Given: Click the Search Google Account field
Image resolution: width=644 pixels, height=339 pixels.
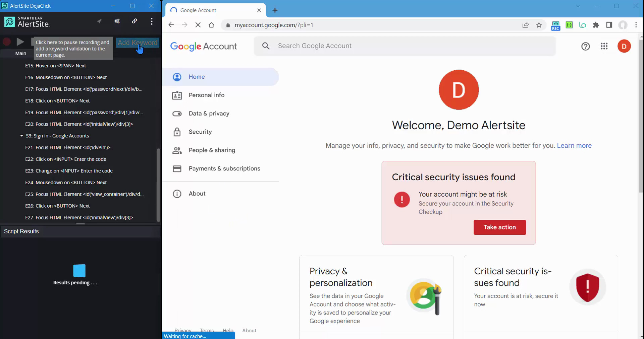Looking at the screenshot, I should tap(369, 46).
